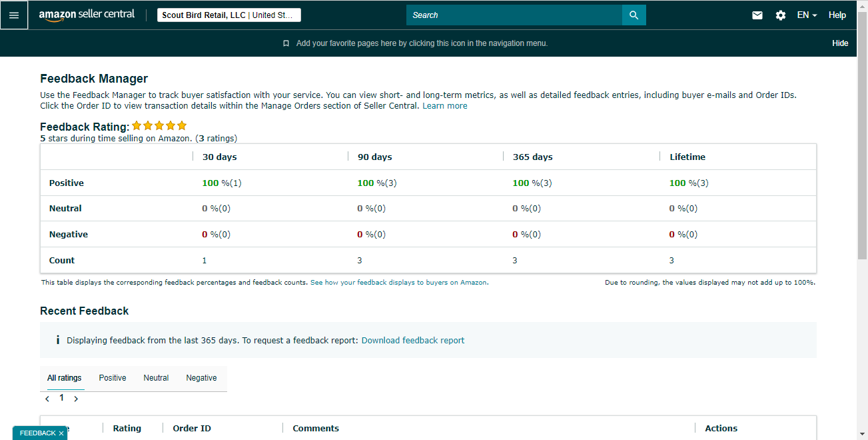Open the Help menu
This screenshot has width=868, height=440.
click(x=837, y=15)
